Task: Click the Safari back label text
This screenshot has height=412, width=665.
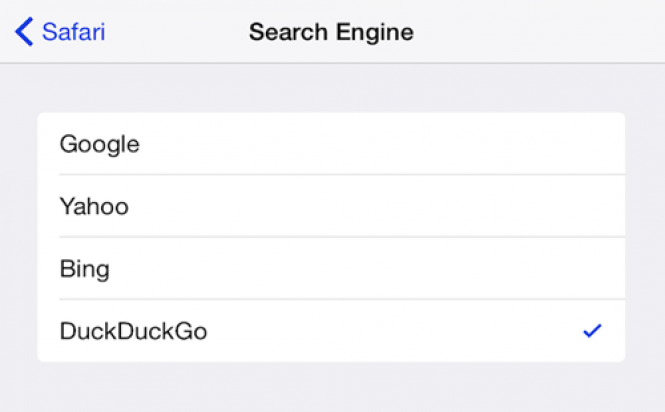Action: click(x=73, y=32)
